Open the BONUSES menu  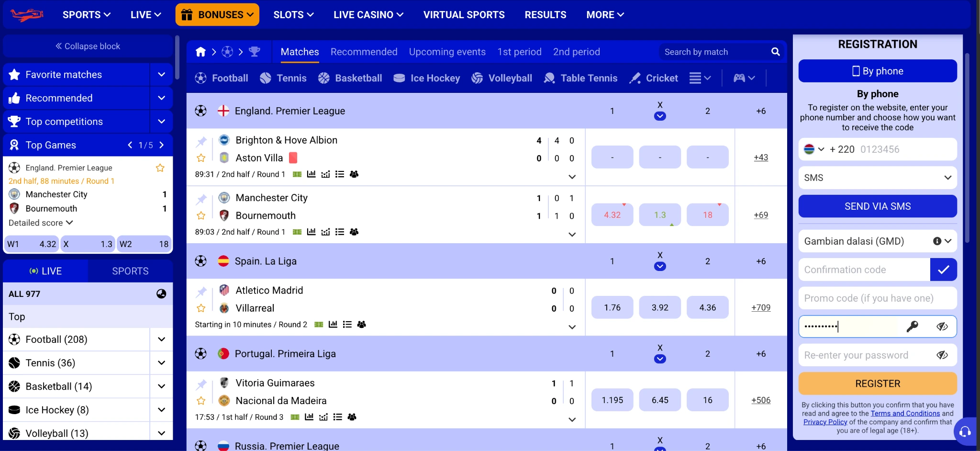pos(217,15)
